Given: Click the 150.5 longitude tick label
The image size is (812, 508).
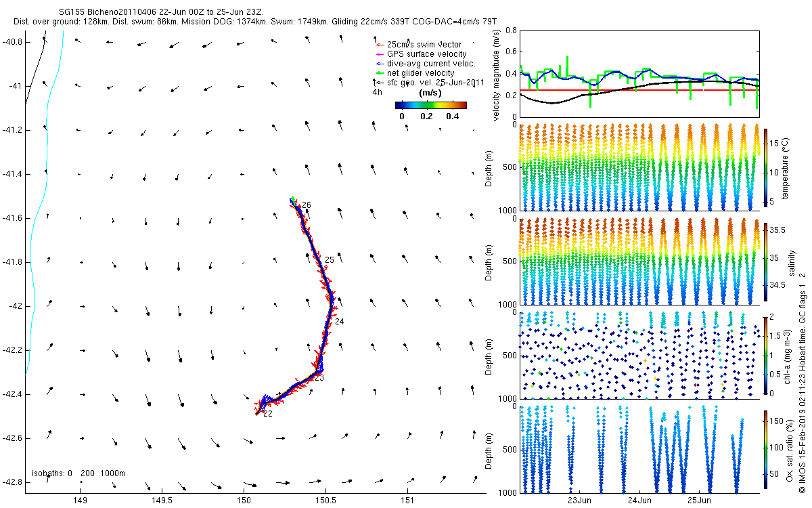Looking at the screenshot, I should 325,501.
